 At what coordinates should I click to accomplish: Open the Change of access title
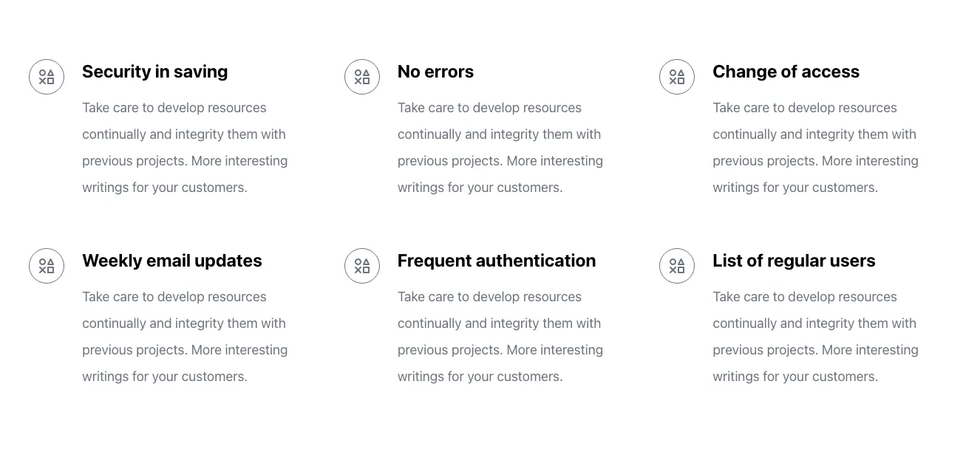click(x=786, y=72)
